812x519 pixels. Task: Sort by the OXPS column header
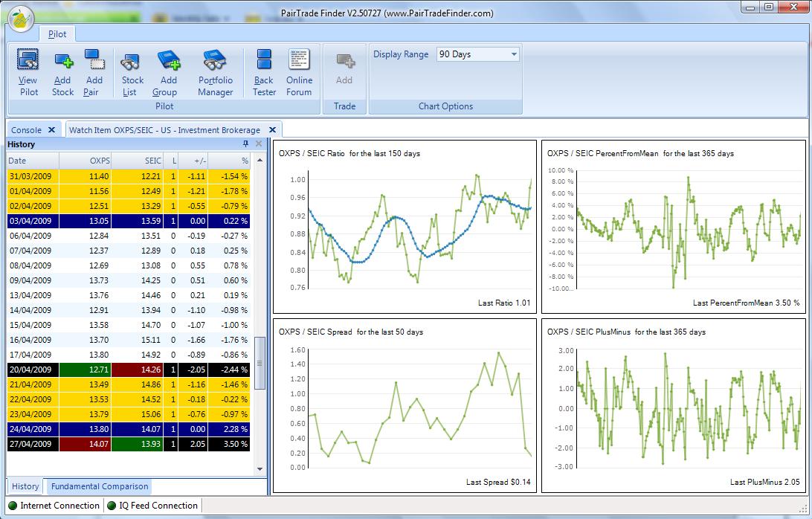tap(86, 161)
